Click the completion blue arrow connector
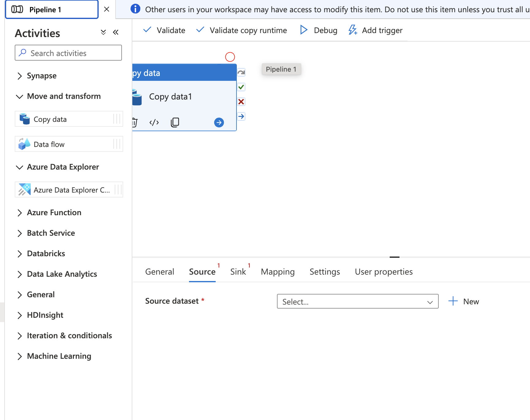Viewport: 530px width, 420px height. click(241, 116)
